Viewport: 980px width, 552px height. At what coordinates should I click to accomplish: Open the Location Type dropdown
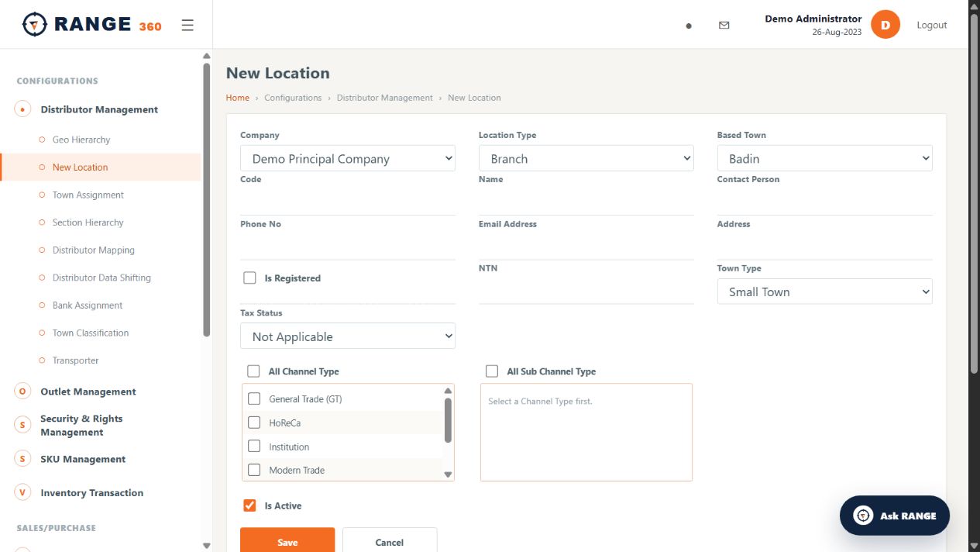pos(586,158)
